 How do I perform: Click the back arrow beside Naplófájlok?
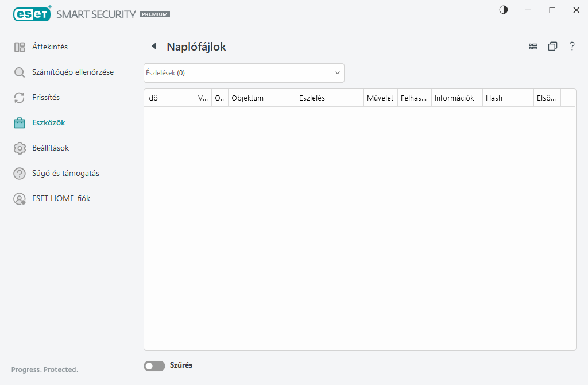(153, 47)
